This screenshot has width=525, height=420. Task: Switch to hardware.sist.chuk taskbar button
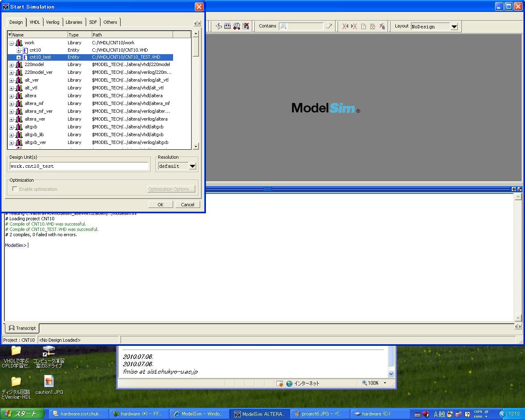[x=79, y=414]
